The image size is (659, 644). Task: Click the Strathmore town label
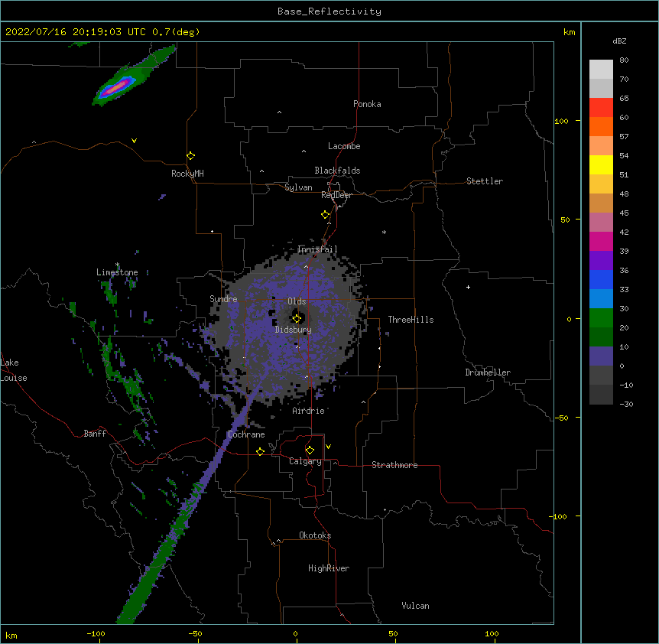click(x=394, y=465)
